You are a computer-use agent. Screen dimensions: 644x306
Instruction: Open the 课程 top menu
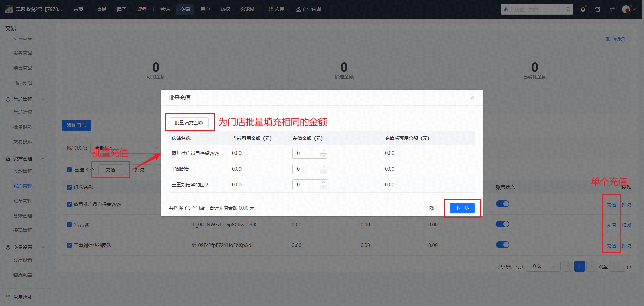click(142, 9)
